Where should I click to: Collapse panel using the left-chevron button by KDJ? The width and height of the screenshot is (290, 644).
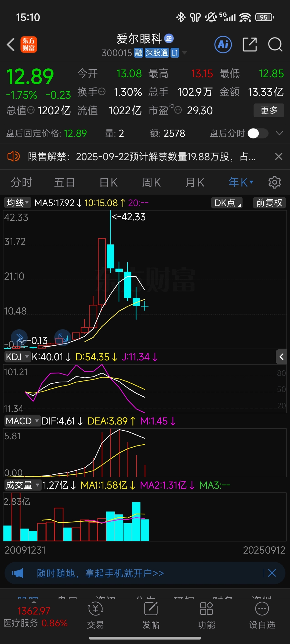pos(281,357)
